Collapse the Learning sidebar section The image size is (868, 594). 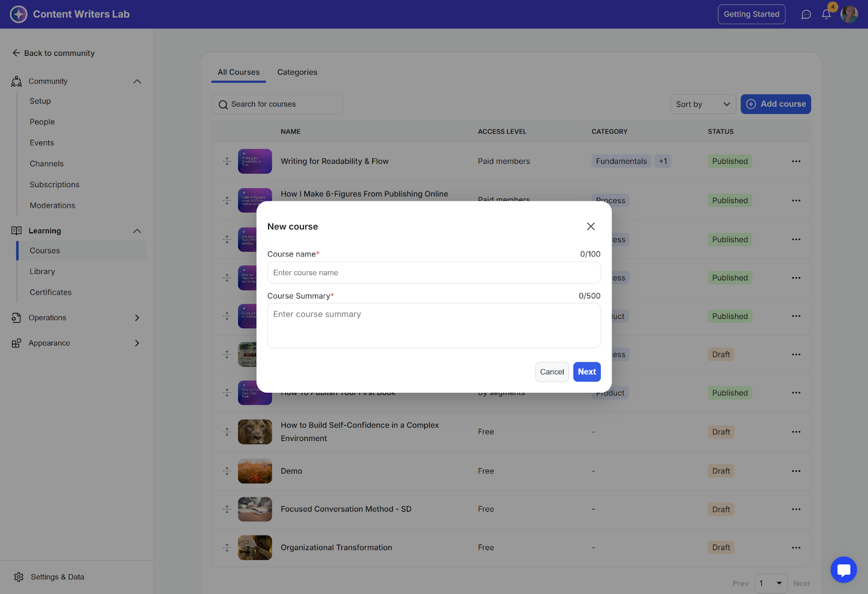137,231
